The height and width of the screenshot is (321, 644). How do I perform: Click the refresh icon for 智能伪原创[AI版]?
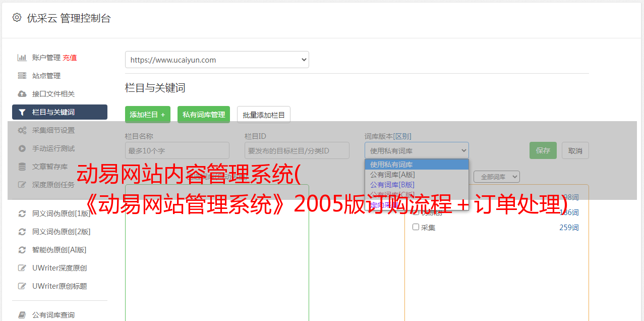click(x=22, y=250)
